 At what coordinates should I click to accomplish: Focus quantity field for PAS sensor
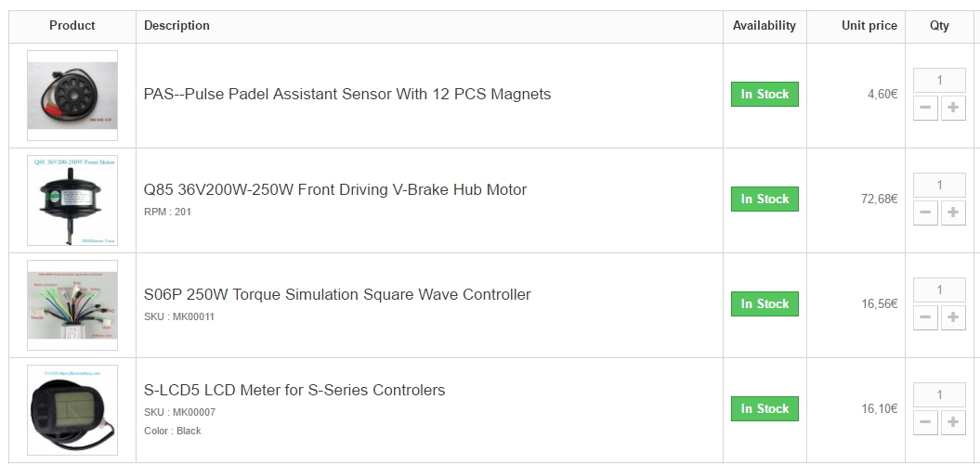939,80
